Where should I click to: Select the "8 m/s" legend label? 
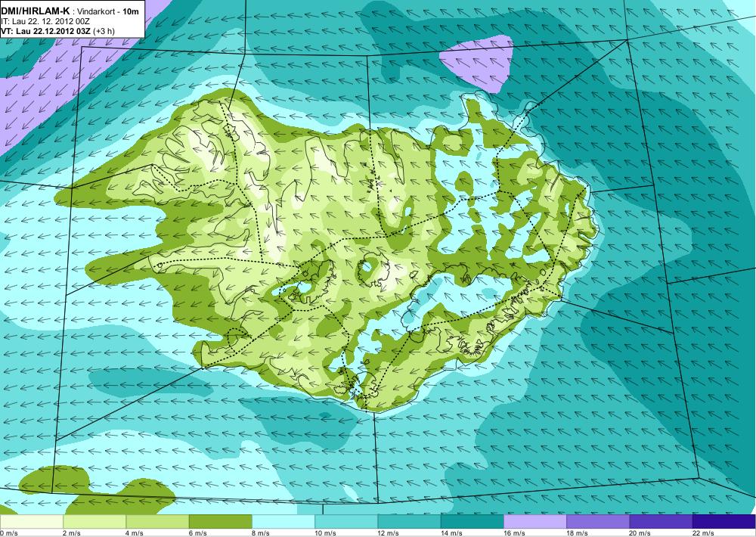pos(261,532)
